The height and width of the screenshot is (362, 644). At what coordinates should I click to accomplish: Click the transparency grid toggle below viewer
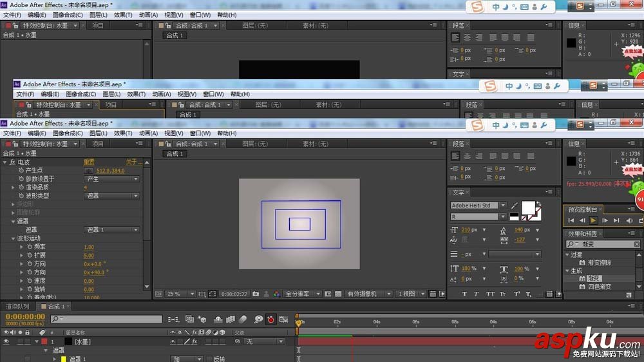coord(337,294)
